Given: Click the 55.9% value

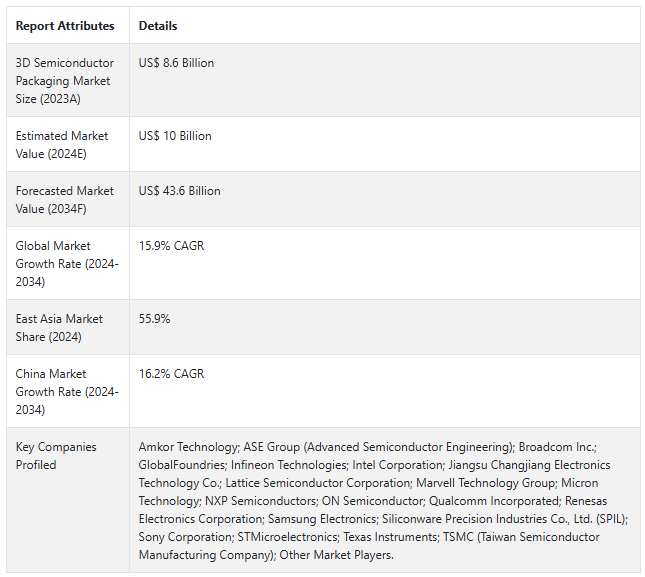Looking at the screenshot, I should coord(154,319).
